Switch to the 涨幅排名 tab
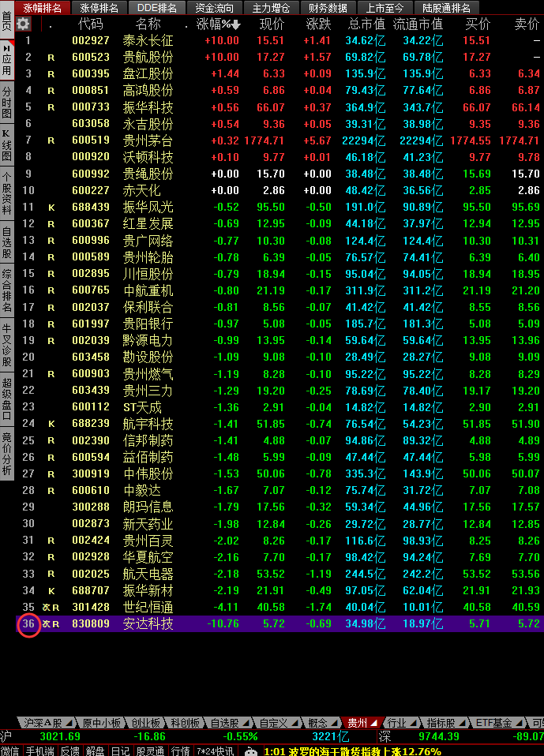The height and width of the screenshot is (756, 544). coord(43,8)
